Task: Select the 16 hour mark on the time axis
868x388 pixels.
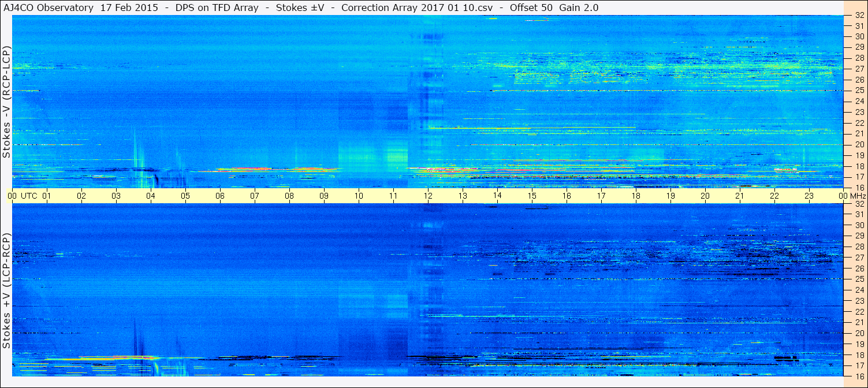Action: (x=567, y=196)
